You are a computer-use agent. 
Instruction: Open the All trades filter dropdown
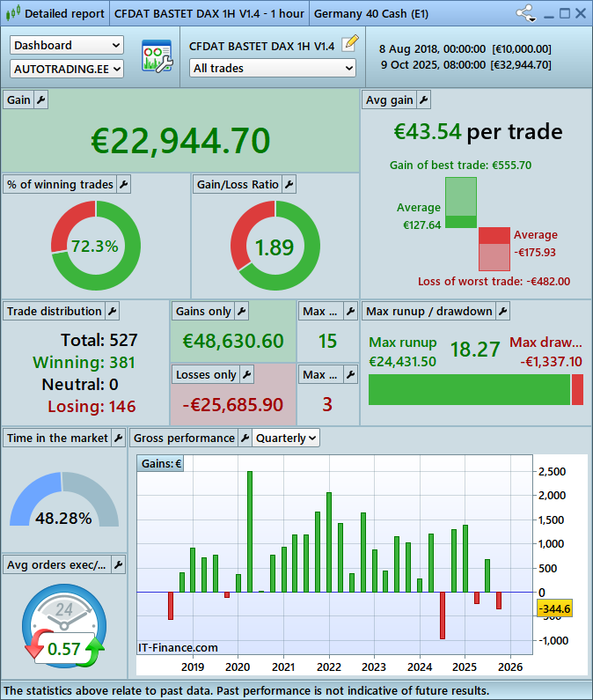[273, 68]
